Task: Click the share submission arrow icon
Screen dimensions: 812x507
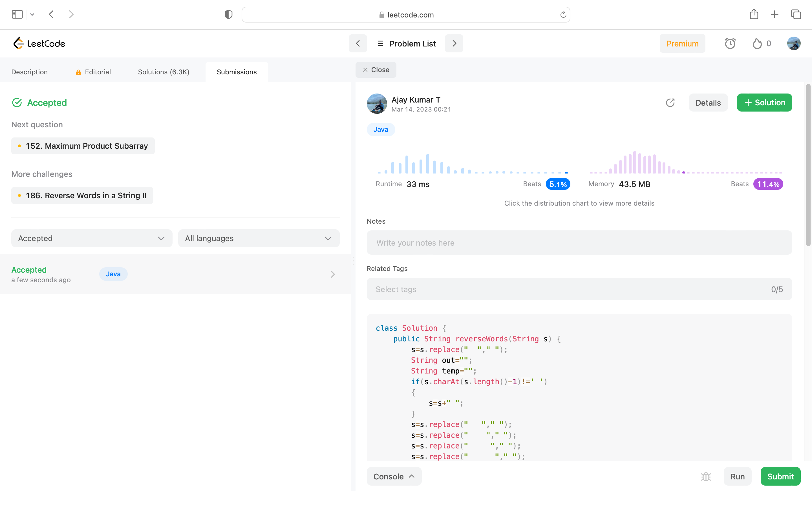Action: pyautogui.click(x=670, y=103)
